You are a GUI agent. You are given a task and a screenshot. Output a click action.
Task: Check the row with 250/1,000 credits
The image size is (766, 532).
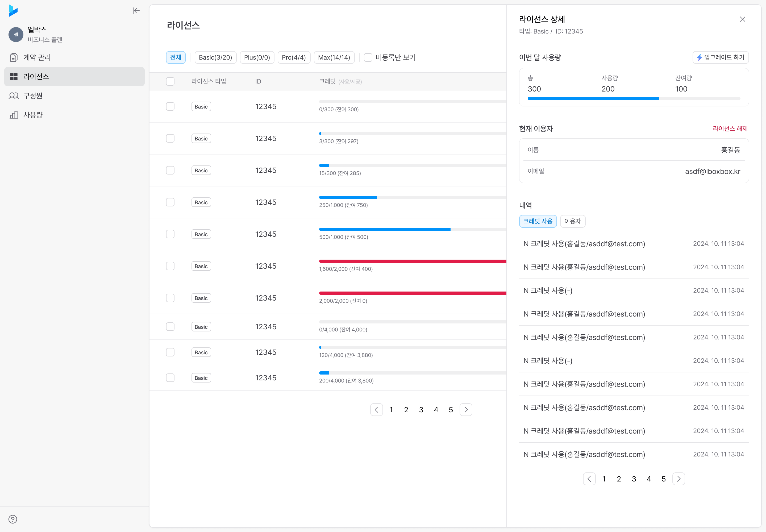click(x=170, y=202)
